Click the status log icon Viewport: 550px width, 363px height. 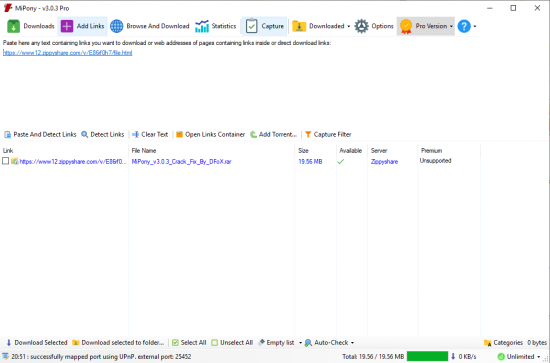point(5,356)
